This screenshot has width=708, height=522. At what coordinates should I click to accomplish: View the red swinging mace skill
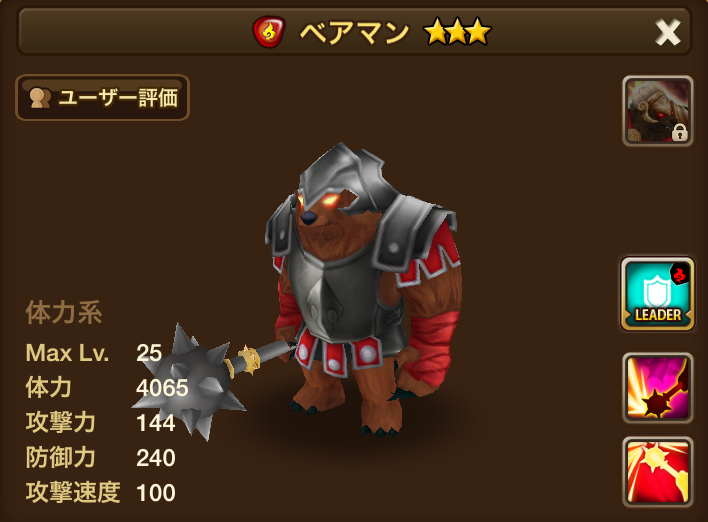click(x=657, y=472)
